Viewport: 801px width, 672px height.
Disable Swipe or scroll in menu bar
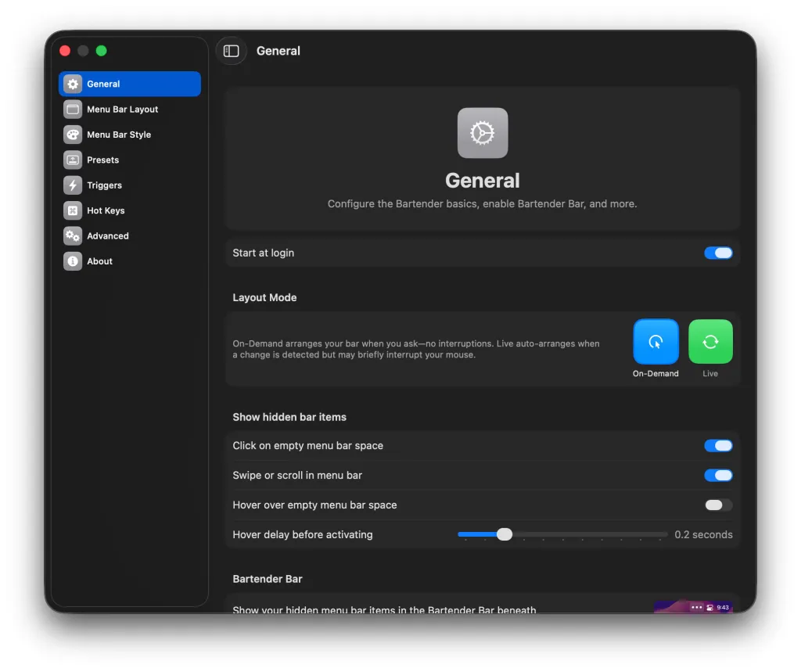pyautogui.click(x=718, y=475)
